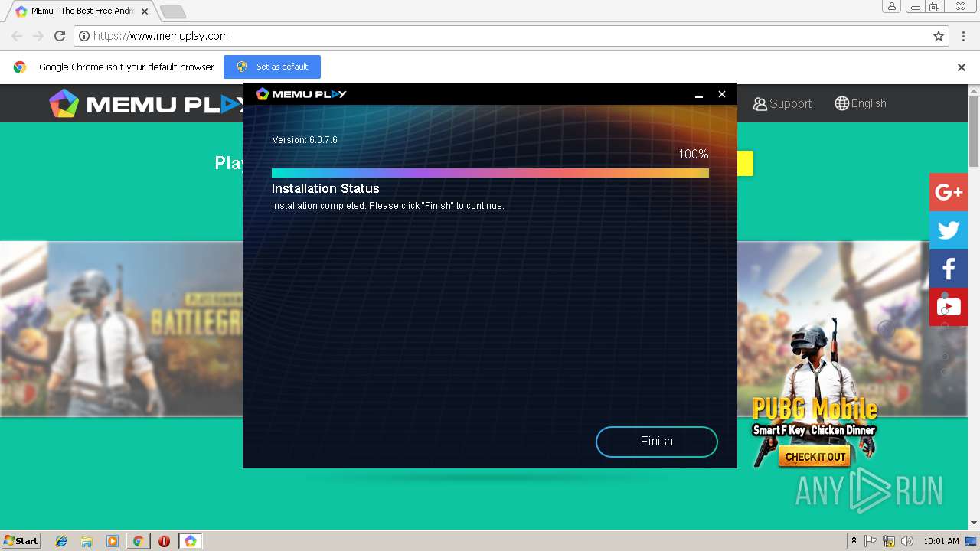This screenshot has width=980, height=551.
Task: Bookmark this page with the star icon
Action: (x=939, y=36)
